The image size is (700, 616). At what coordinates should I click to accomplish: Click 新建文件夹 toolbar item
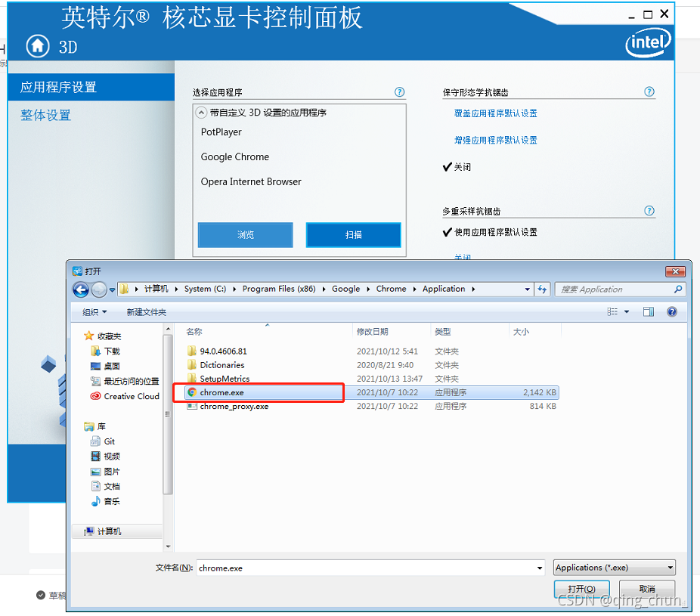[x=146, y=312]
